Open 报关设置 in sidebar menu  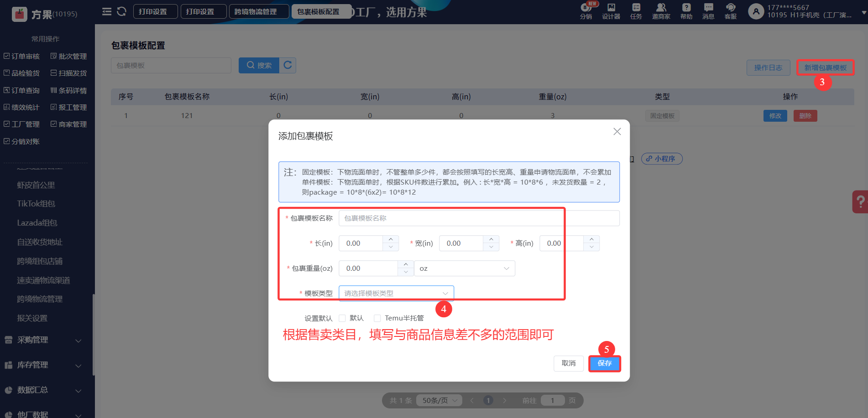coord(32,318)
